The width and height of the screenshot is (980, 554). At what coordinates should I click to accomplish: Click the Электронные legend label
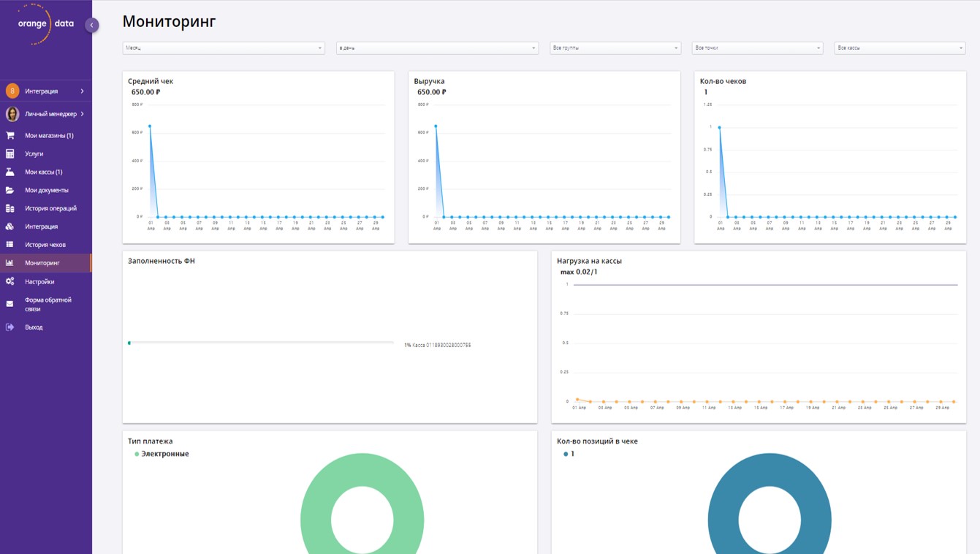point(165,454)
